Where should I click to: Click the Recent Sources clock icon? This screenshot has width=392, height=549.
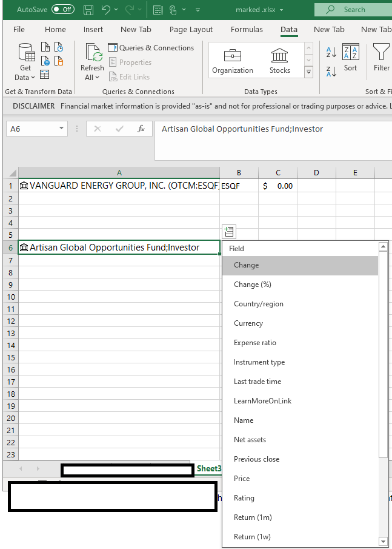[59, 47]
